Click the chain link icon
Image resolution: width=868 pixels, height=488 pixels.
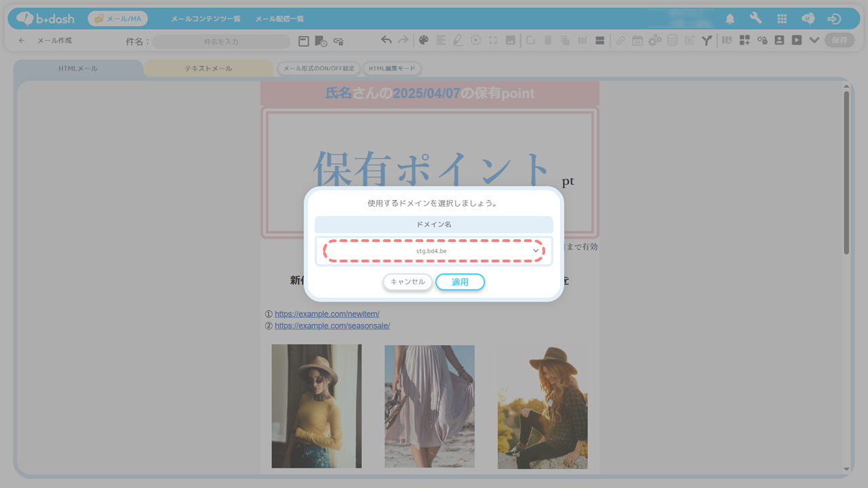(x=620, y=41)
